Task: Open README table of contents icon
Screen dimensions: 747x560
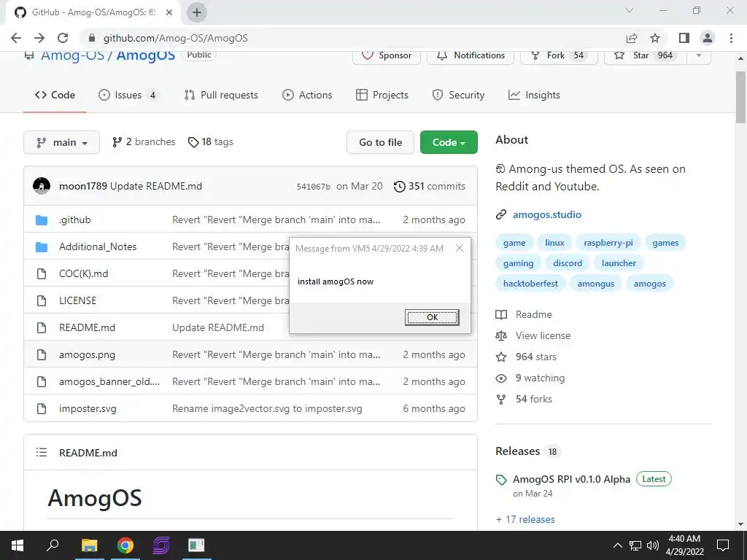Action: [x=42, y=452]
